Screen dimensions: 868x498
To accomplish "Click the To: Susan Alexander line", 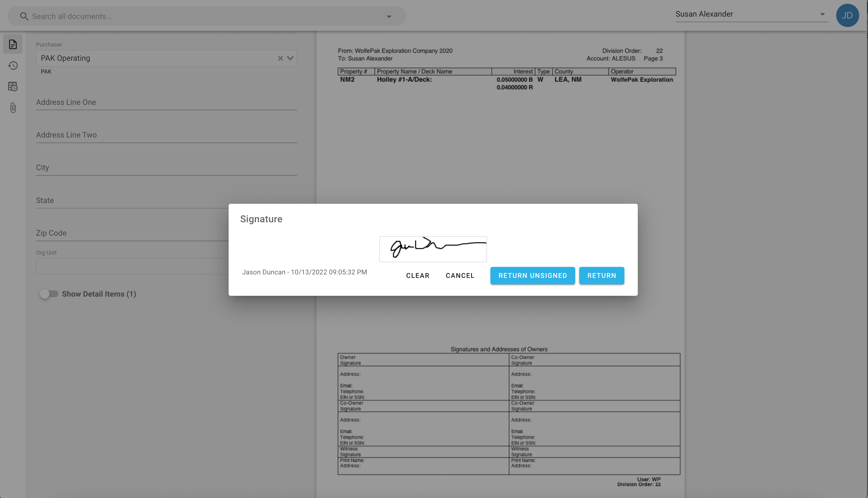I will 365,59.
